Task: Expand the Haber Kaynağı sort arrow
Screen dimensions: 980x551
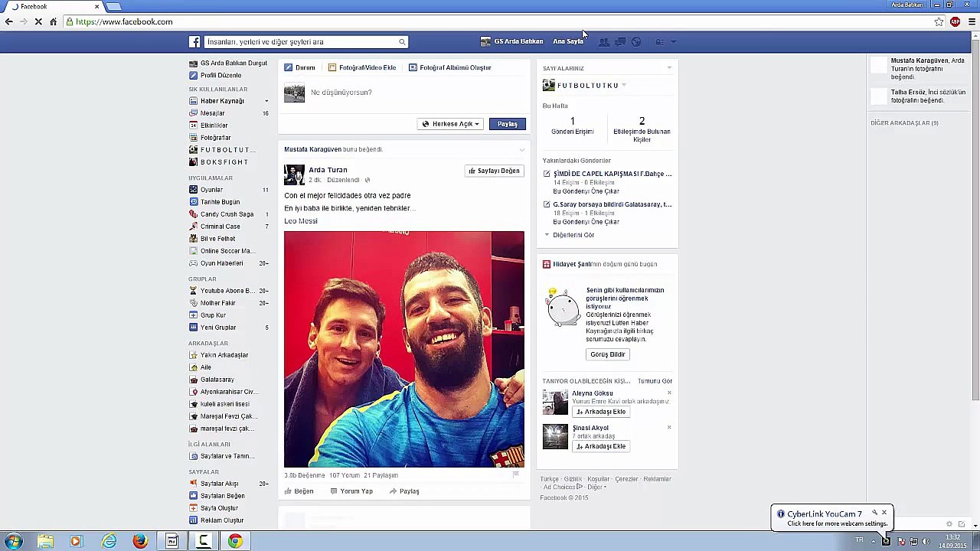Action: 266,101
